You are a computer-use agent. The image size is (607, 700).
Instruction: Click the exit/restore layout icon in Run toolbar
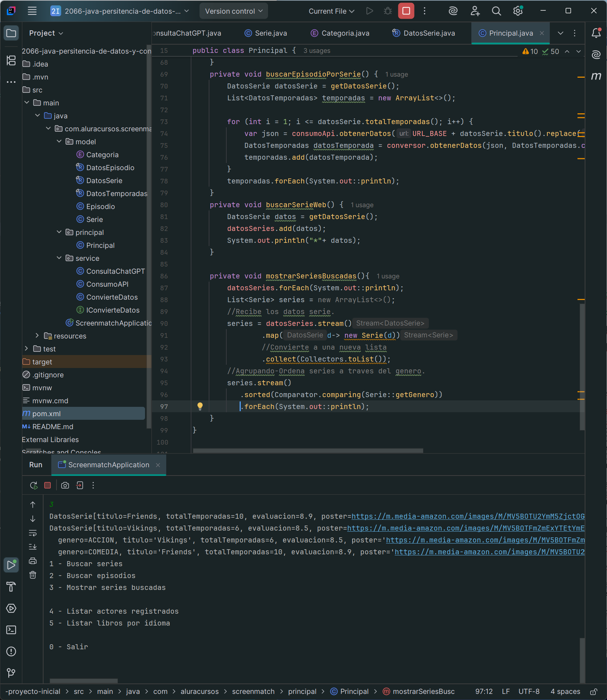(80, 485)
